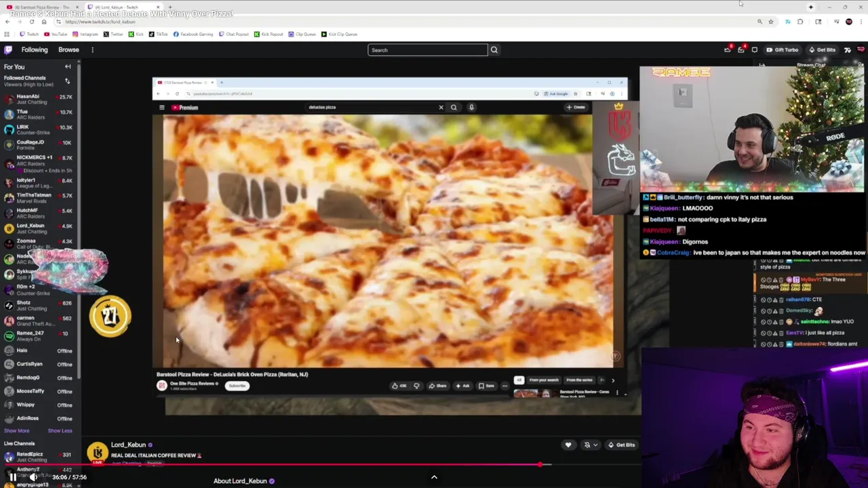Open the Twitch user avatar menu
The height and width of the screenshot is (488, 868).
point(862,49)
